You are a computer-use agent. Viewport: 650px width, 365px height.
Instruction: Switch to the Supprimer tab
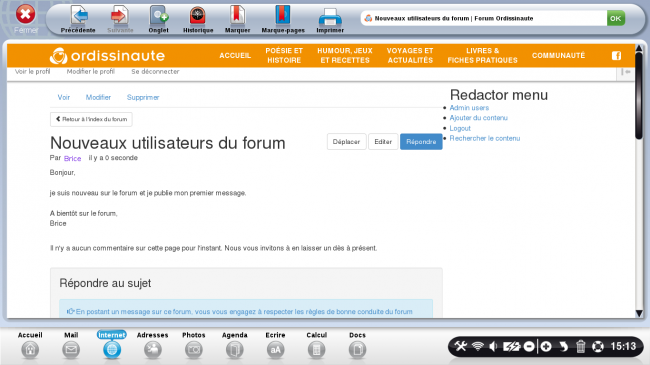pos(143,97)
